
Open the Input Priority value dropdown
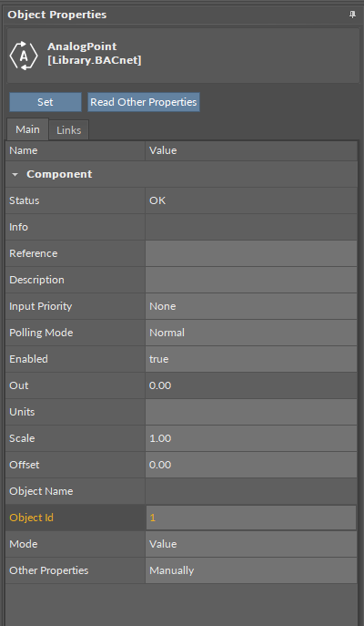tap(251, 306)
